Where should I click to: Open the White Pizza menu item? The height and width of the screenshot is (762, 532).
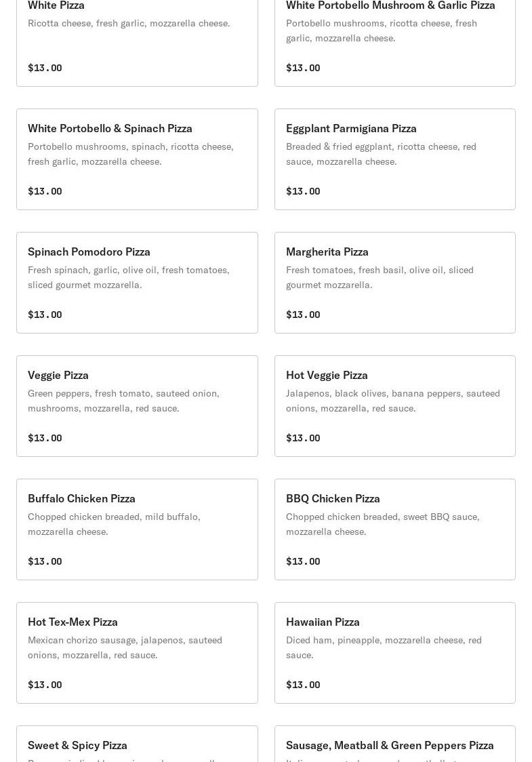137,41
